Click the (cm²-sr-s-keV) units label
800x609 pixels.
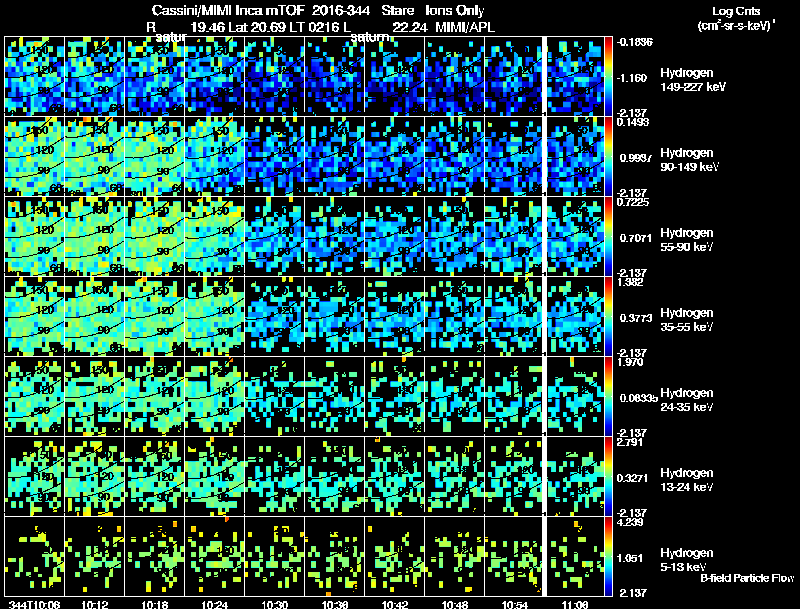pyautogui.click(x=737, y=26)
